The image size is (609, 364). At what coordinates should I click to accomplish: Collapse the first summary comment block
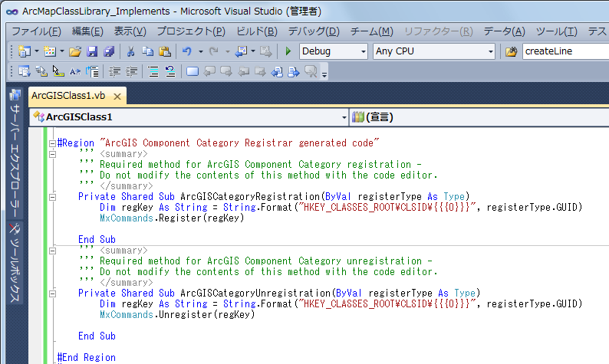pos(52,155)
